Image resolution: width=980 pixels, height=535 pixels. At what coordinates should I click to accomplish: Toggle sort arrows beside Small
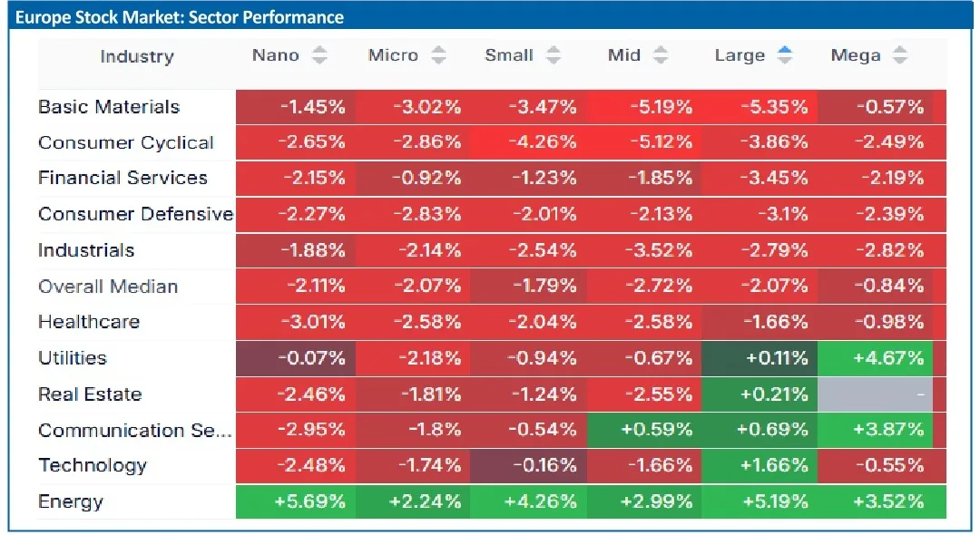[x=553, y=56]
